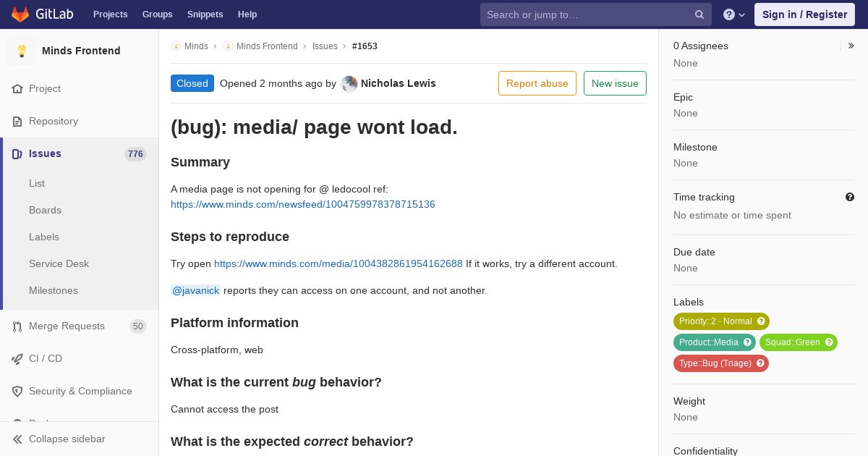The image size is (868, 456).
Task: Click the Security & Compliance sidebar label
Action: pos(80,391)
